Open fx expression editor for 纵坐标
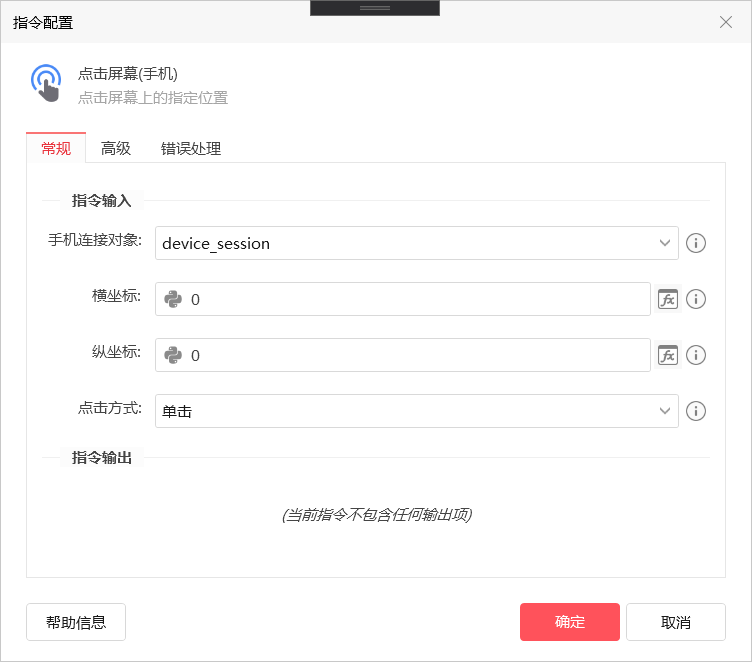 (x=668, y=355)
